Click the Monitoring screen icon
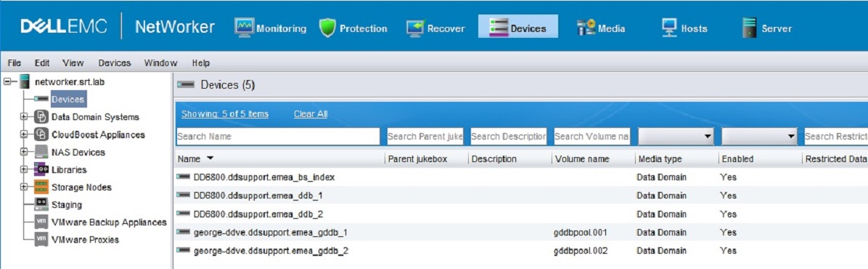Image resolution: width=868 pixels, height=269 pixels. coord(244,28)
